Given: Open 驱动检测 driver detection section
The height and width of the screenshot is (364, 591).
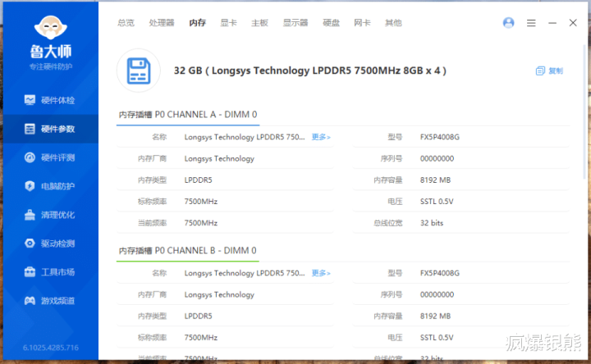Looking at the screenshot, I should point(50,243).
